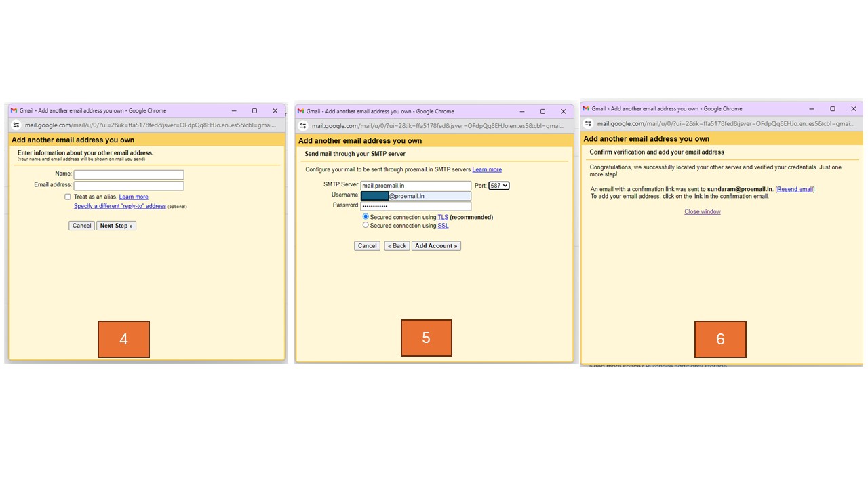Enable the 'Treat as an alias' checkbox
The image size is (868, 488).
click(68, 197)
